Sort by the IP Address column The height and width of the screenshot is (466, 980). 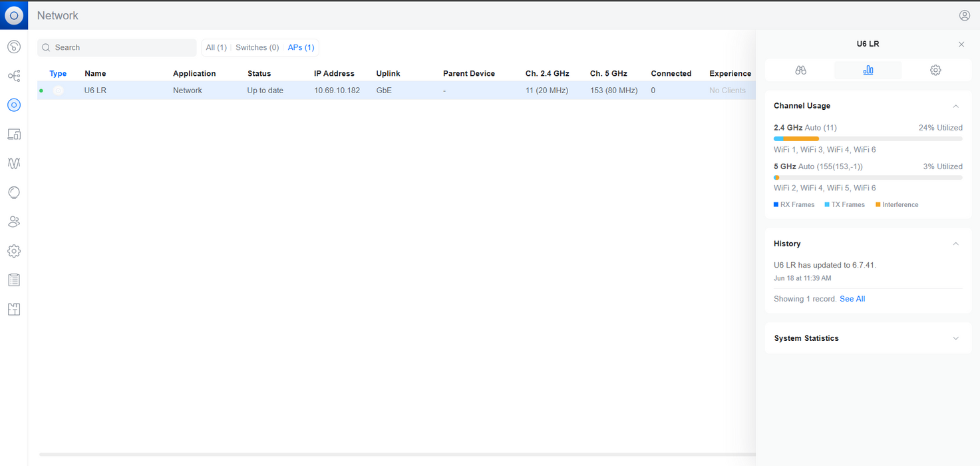pyautogui.click(x=334, y=74)
